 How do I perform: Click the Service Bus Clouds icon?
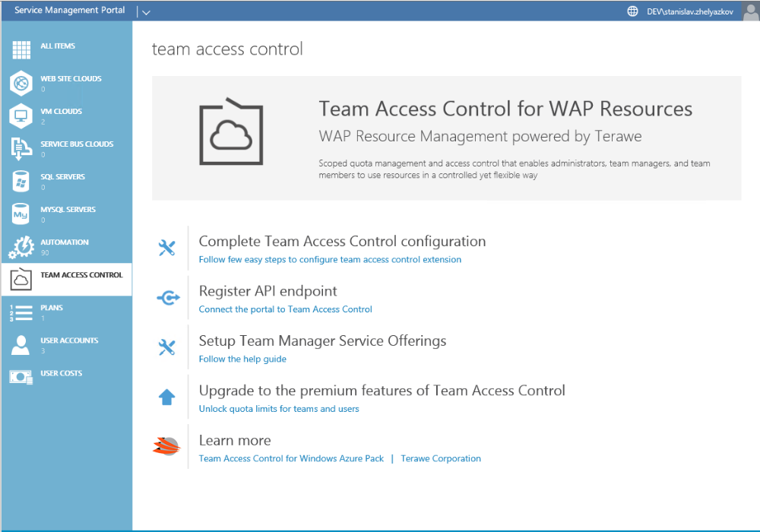21,148
